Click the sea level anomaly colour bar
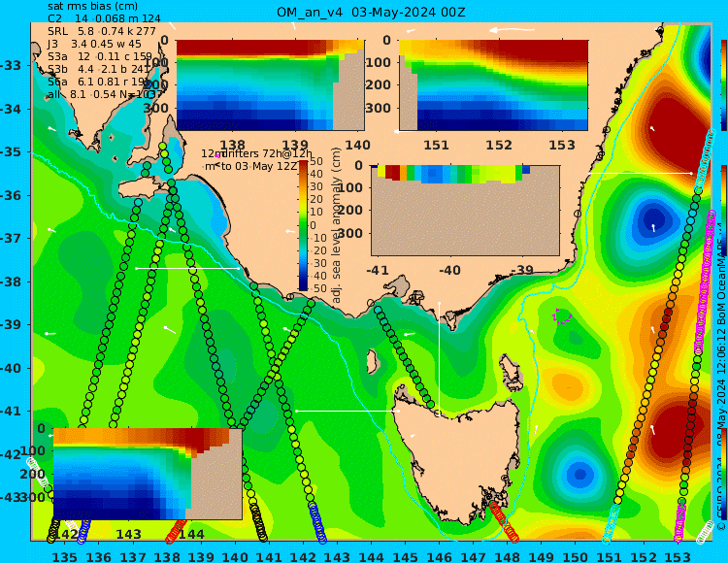Viewport: 728px width, 563px height. coord(303,225)
